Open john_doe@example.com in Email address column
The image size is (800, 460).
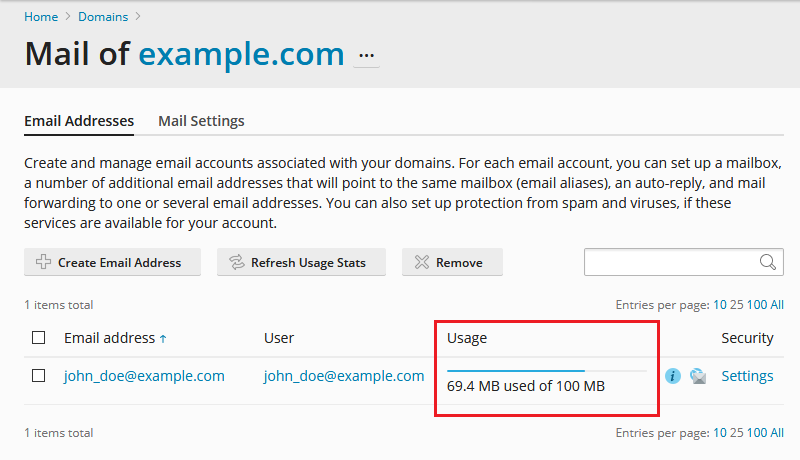click(144, 376)
